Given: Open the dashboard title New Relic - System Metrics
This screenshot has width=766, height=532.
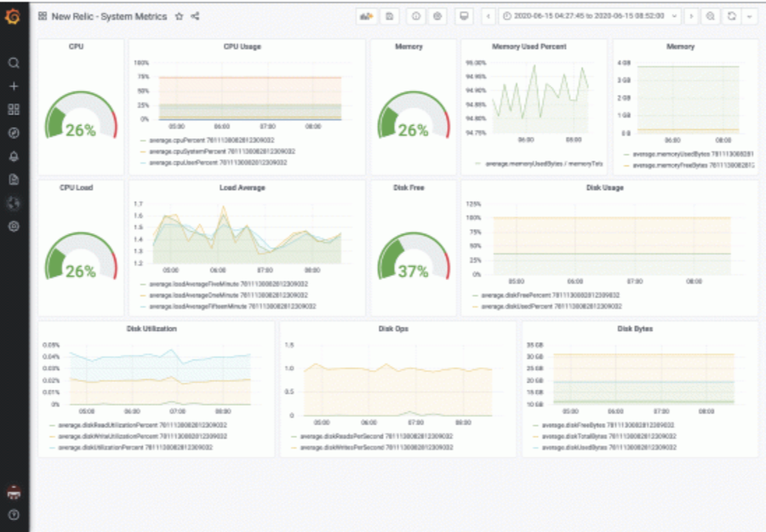Looking at the screenshot, I should 110,17.
